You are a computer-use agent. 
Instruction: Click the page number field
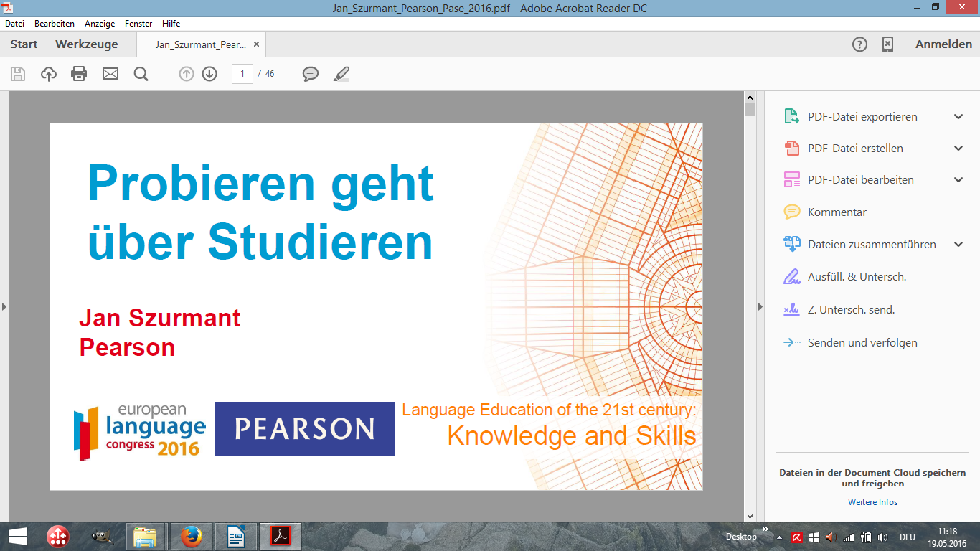click(242, 74)
